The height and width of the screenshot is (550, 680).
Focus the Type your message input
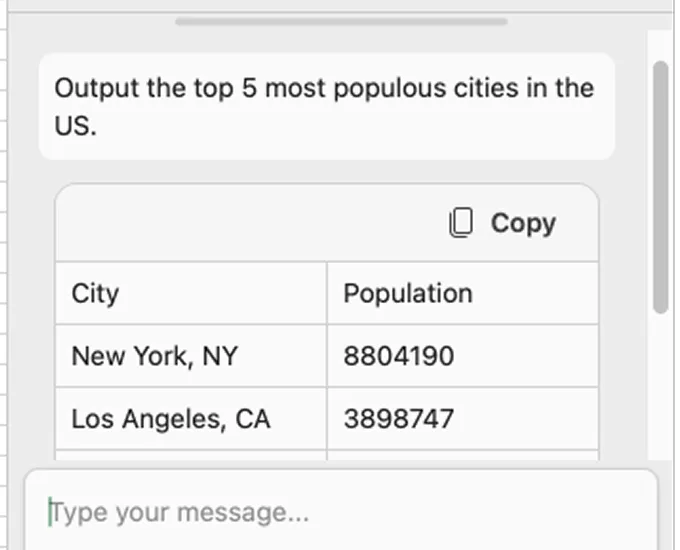(341, 512)
